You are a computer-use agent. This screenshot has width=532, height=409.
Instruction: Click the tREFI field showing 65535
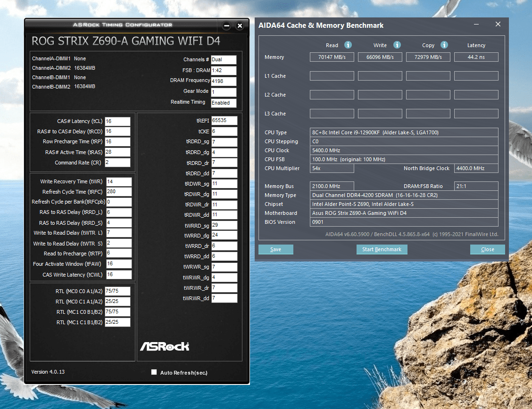224,121
